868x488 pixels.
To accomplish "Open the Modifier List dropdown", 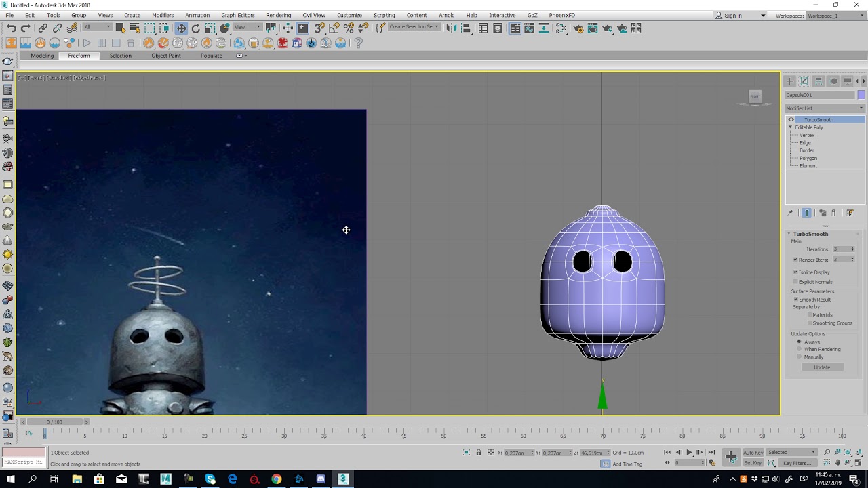I will [825, 108].
